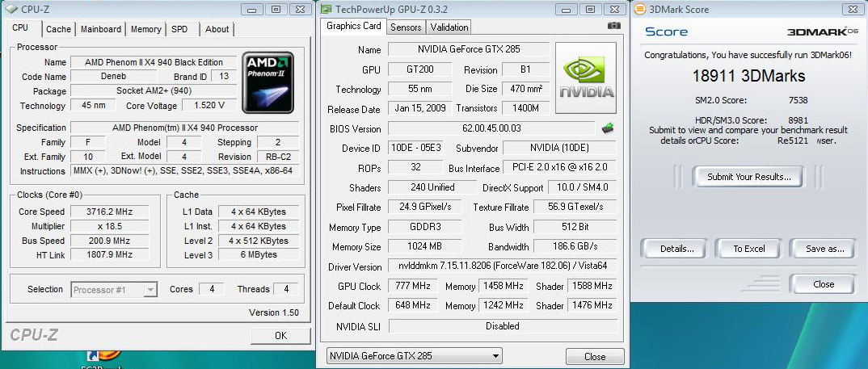This screenshot has width=868, height=369.
Task: Click the HT Link value 1807.9 MHz
Action: point(111,255)
